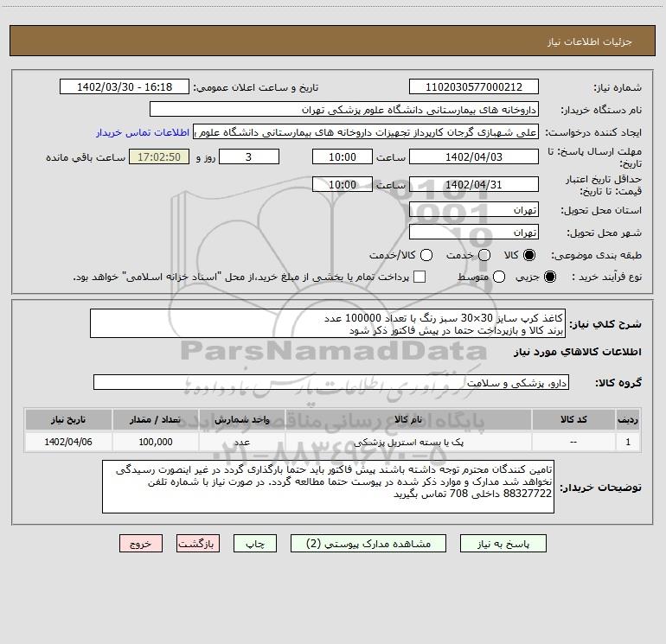
Task: Select the کالا radio button
Action: pyautogui.click(x=529, y=255)
